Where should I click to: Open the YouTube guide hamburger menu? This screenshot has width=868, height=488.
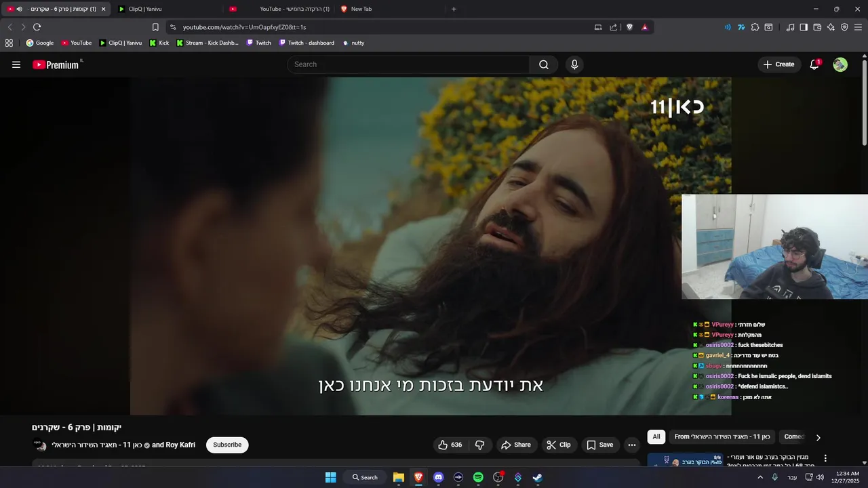pyautogui.click(x=16, y=64)
